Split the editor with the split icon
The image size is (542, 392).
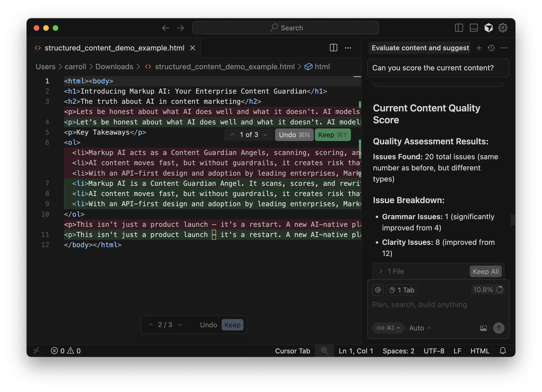coord(333,48)
